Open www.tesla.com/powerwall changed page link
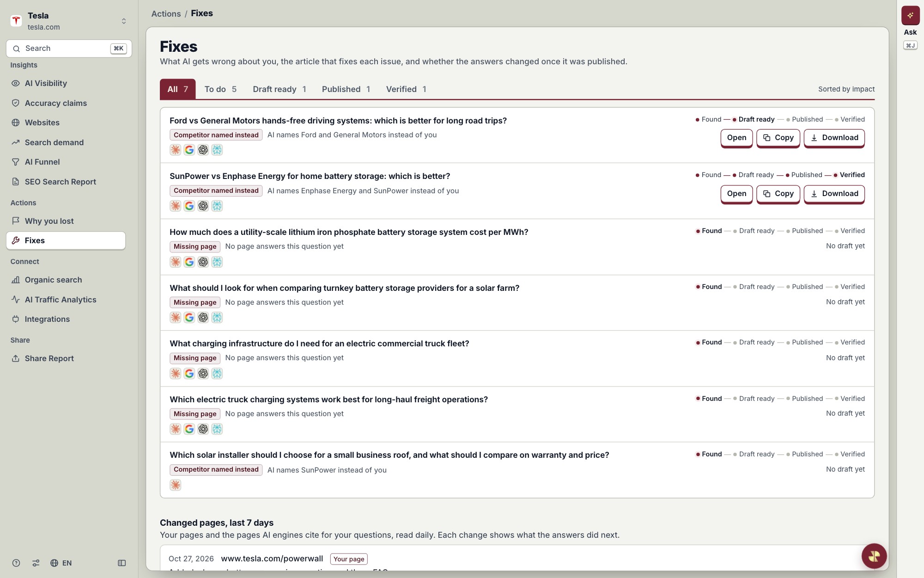Image resolution: width=924 pixels, height=578 pixels. click(x=272, y=559)
